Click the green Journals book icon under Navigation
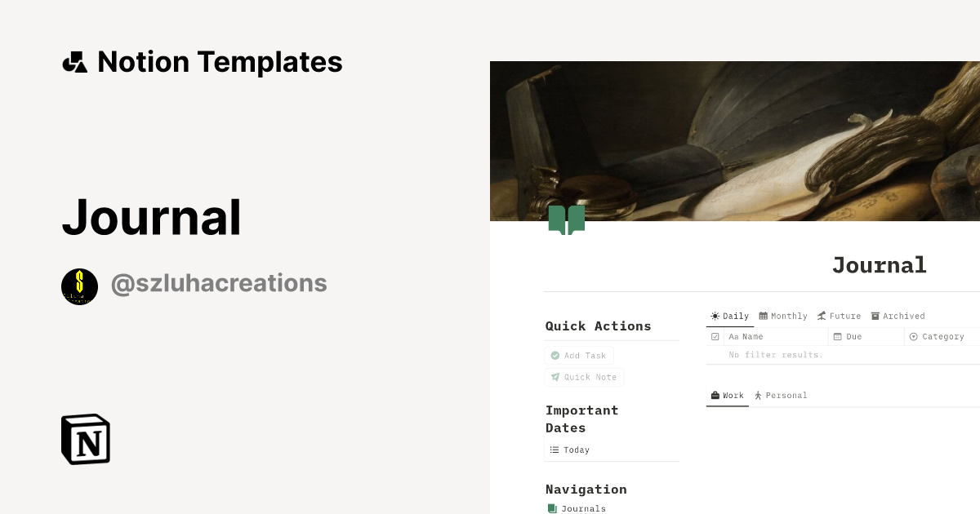Image resolution: width=980 pixels, height=514 pixels. point(552,507)
